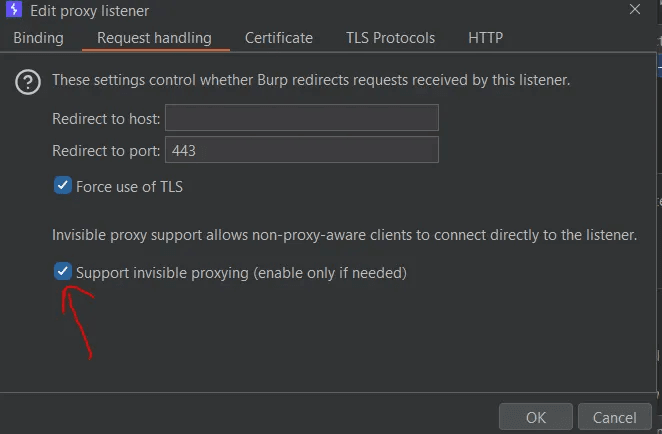Click the 'Redirect to port:' label

(106, 151)
